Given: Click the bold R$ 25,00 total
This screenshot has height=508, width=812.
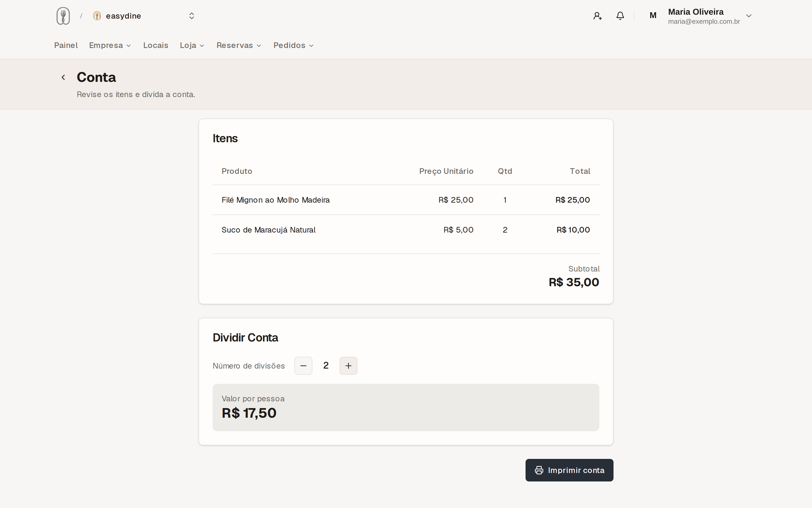Looking at the screenshot, I should tap(572, 200).
